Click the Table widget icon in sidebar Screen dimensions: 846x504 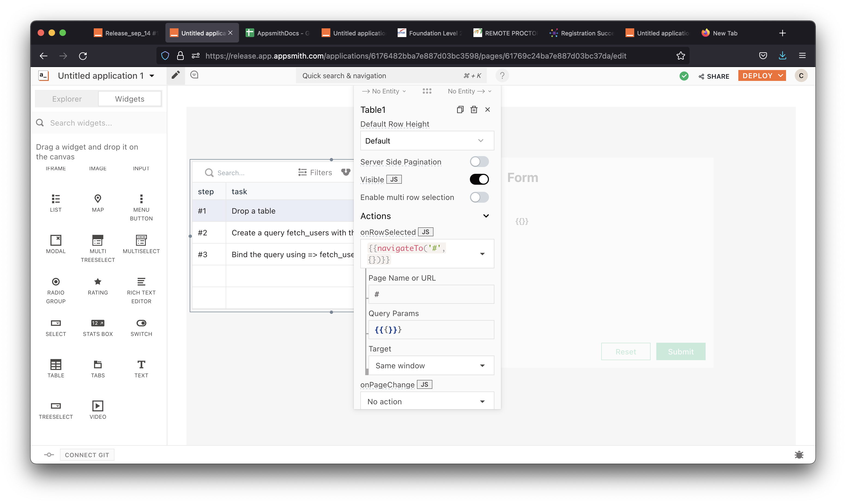click(56, 365)
